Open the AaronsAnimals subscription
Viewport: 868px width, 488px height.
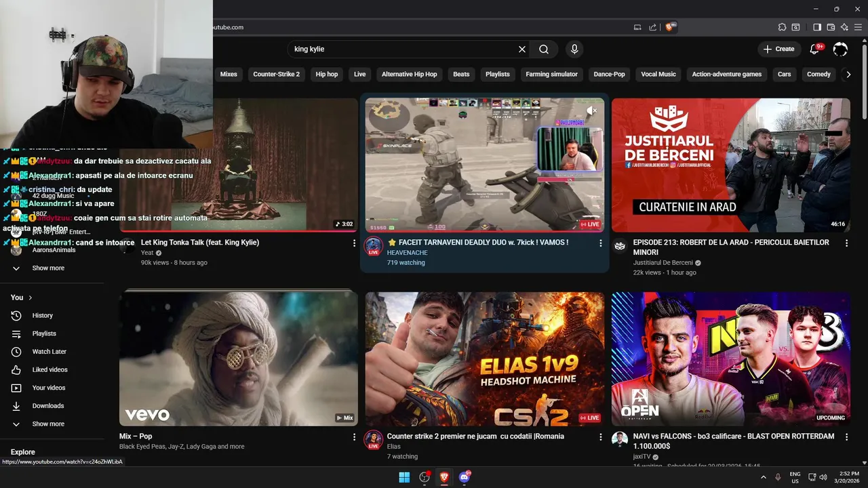click(53, 250)
